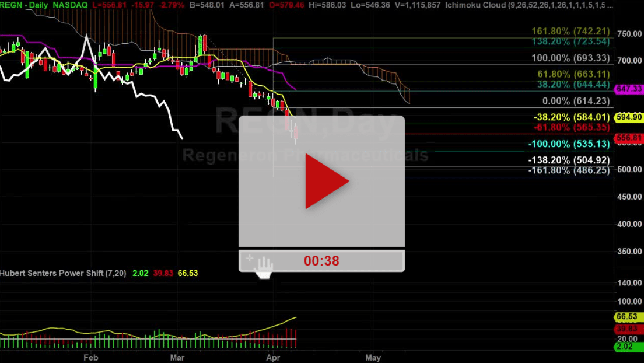Select the bid B=548.01 readout

207,5
